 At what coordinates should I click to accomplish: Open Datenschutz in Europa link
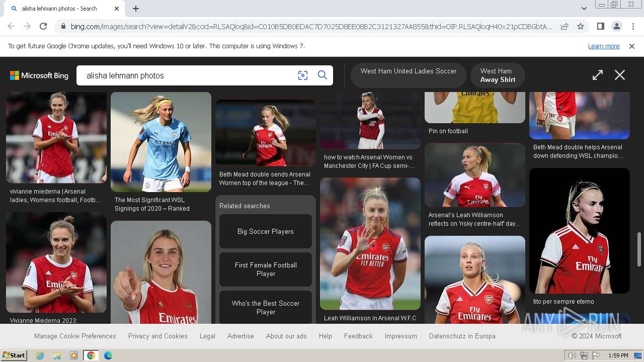(x=462, y=336)
